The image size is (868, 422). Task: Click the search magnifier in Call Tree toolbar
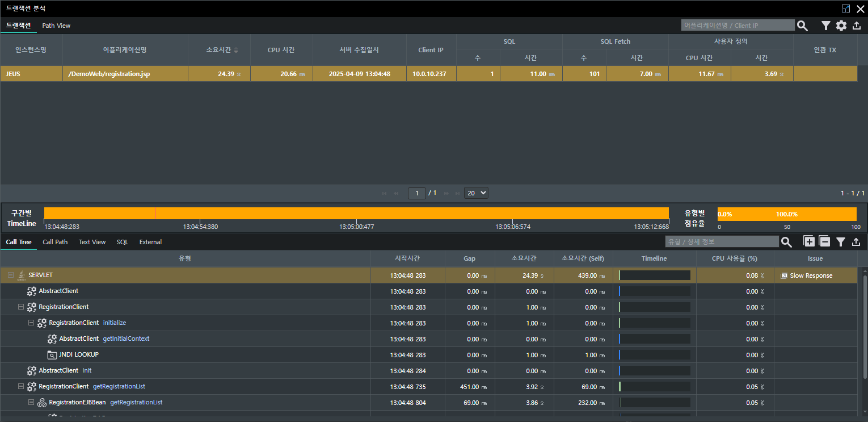(786, 242)
